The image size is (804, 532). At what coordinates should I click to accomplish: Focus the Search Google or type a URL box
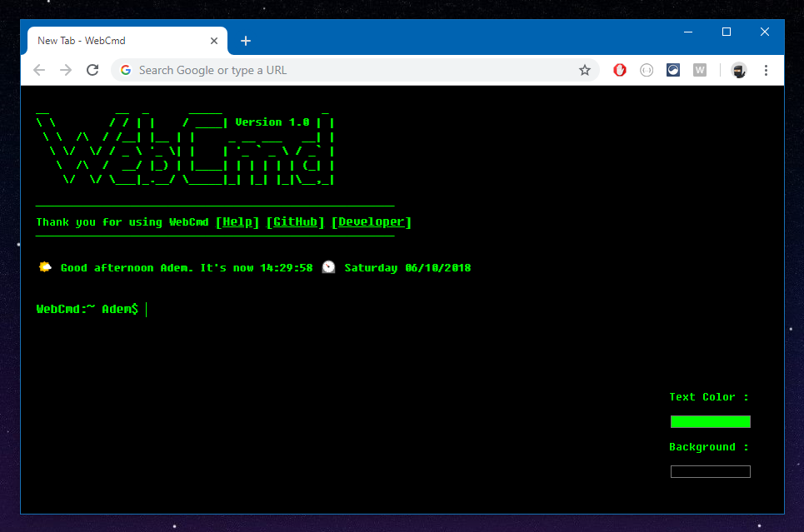(x=354, y=70)
